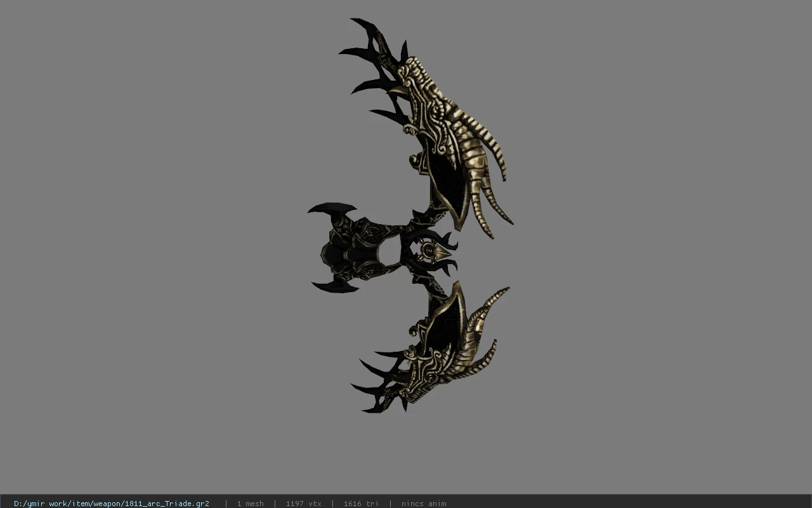
Task: Click the bow weapon model in the viewport
Action: pos(411,216)
